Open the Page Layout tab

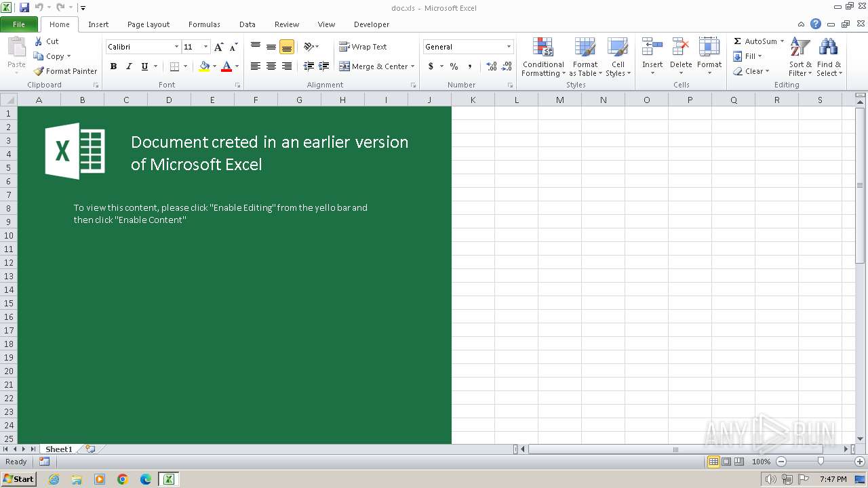(149, 24)
